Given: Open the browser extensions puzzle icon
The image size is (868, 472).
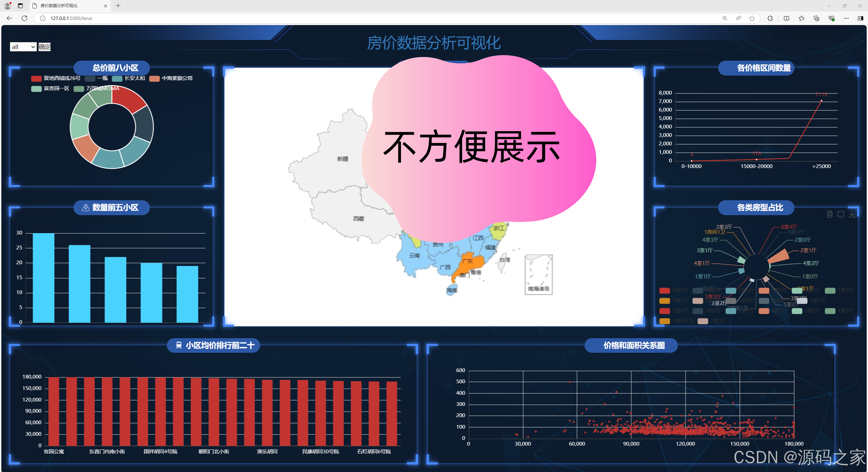Looking at the screenshot, I should pyautogui.click(x=770, y=18).
